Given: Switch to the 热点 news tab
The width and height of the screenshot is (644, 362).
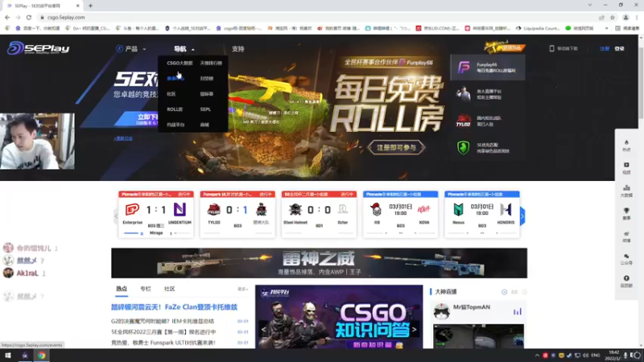Looking at the screenshot, I should pyautogui.click(x=122, y=289).
